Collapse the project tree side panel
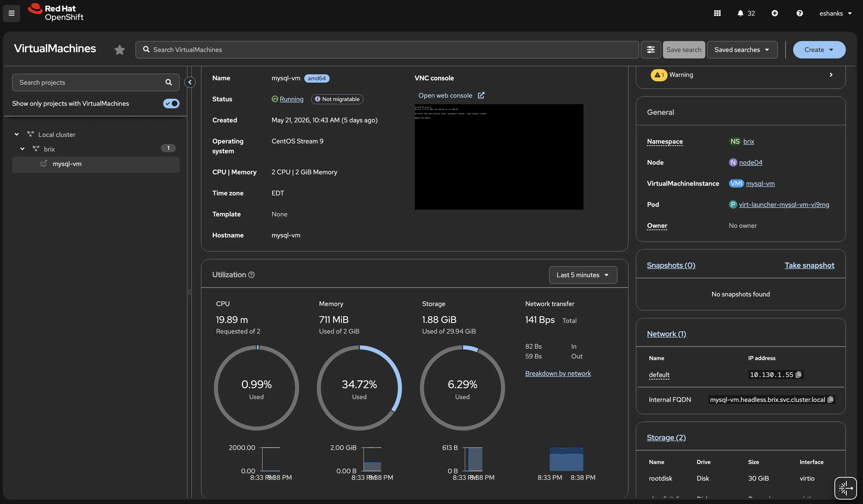The height and width of the screenshot is (504, 863). click(x=190, y=82)
